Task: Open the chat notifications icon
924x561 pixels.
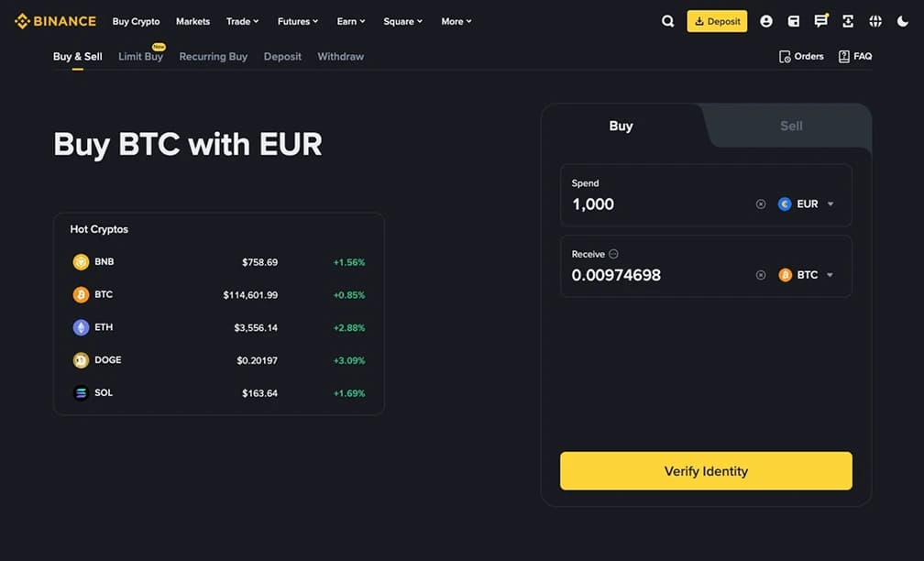Action: (x=820, y=20)
